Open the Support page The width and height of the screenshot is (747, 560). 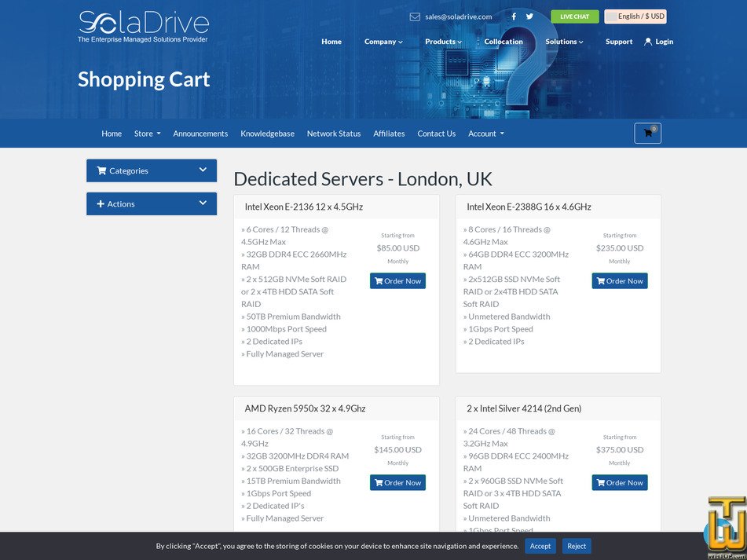click(619, 42)
